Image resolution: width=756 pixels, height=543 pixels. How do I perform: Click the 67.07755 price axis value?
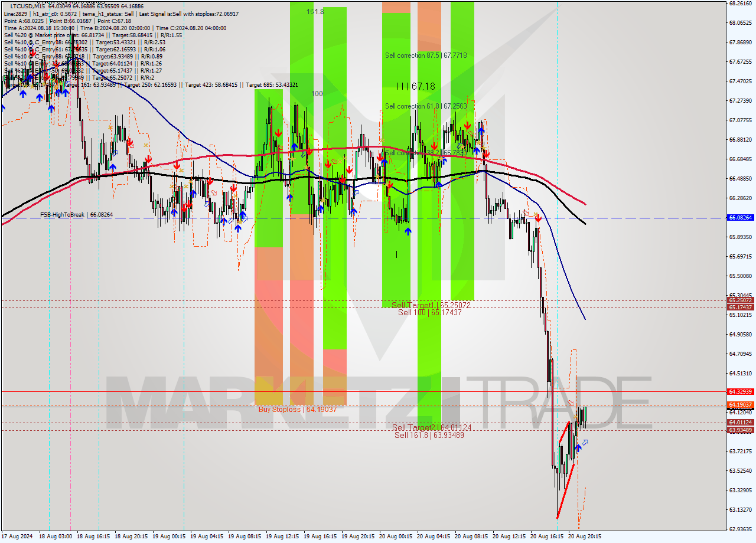741,120
